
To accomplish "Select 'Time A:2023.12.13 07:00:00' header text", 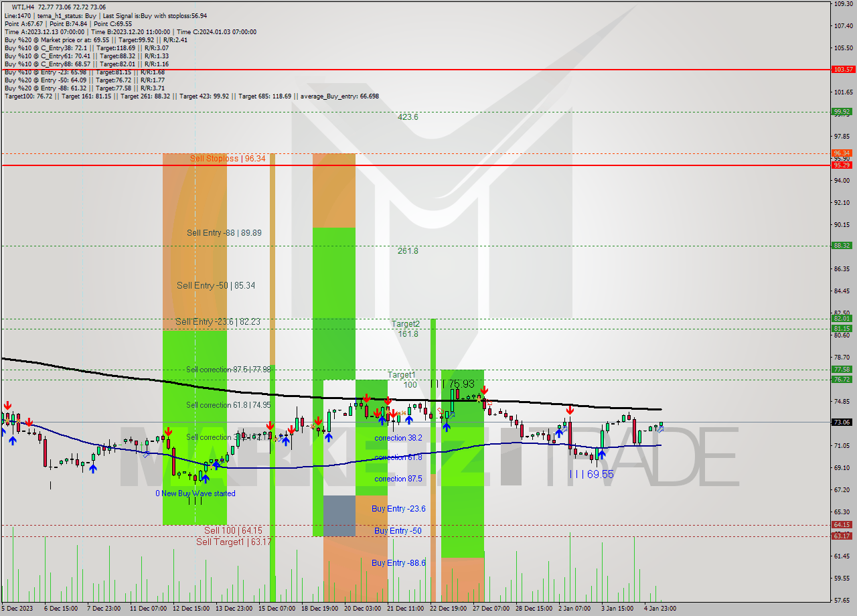I will [x=45, y=31].
